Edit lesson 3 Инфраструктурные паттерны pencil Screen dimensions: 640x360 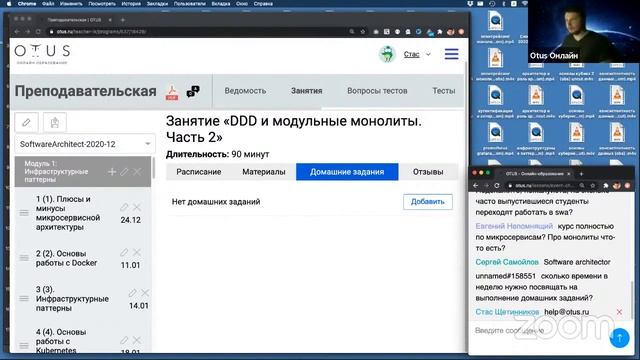pos(132,293)
